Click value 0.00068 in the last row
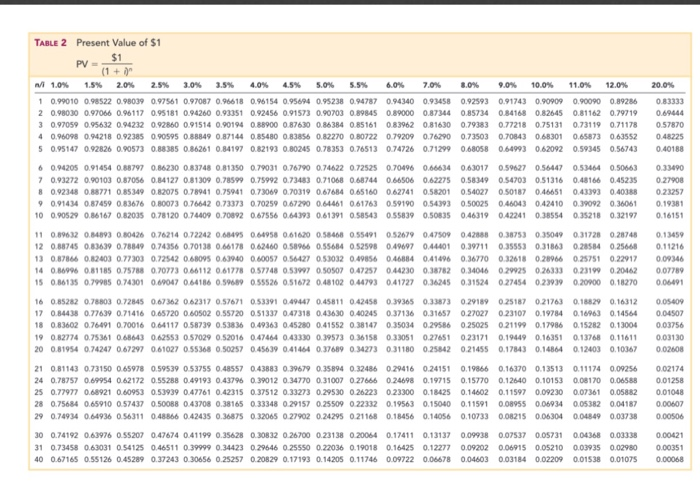 point(670,459)
